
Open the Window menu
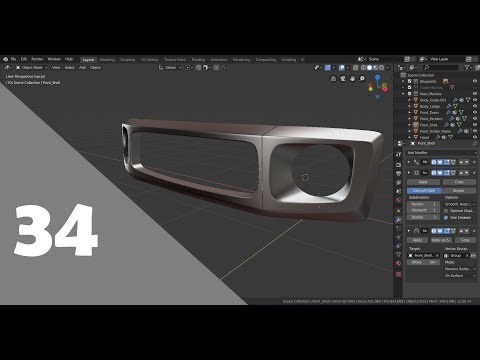54,59
